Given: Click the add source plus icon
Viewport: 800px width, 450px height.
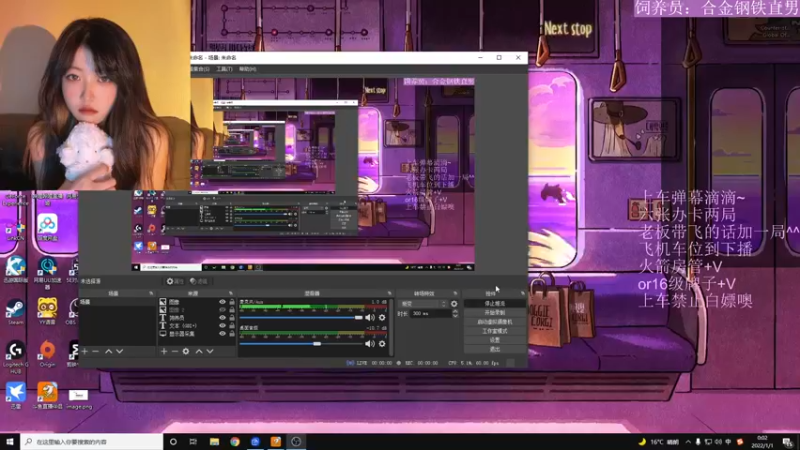Looking at the screenshot, I should (x=164, y=351).
